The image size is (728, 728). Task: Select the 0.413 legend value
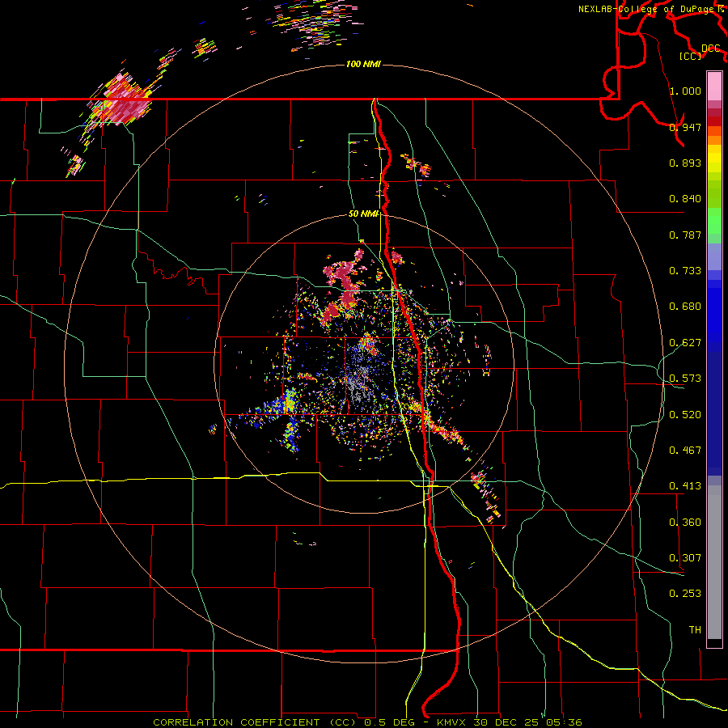685,486
